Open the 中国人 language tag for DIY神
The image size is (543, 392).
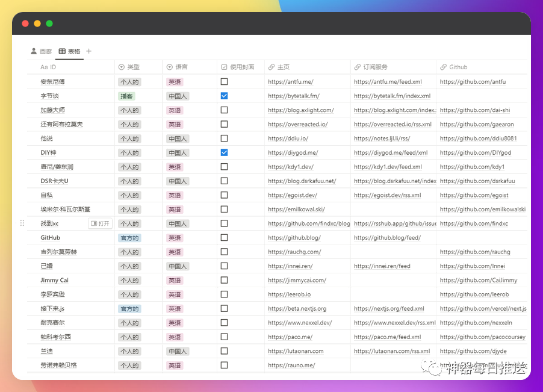pyautogui.click(x=178, y=153)
